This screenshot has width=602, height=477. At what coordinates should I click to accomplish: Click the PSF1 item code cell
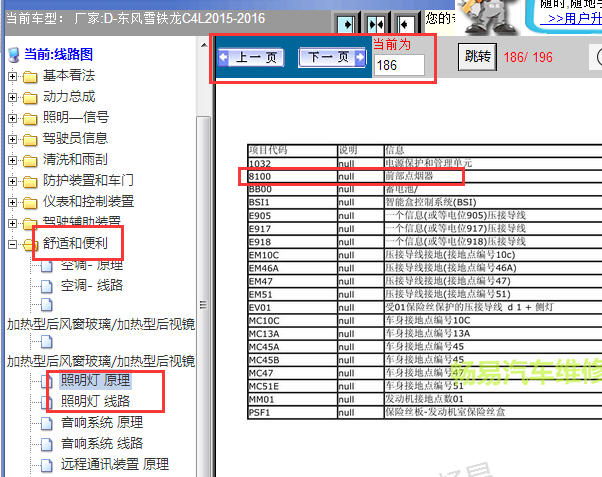(x=293, y=412)
